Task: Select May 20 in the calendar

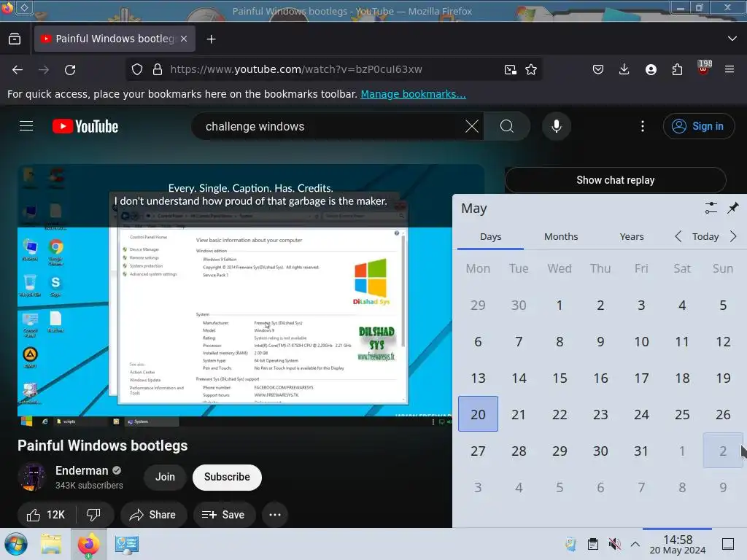Action: [x=478, y=414]
